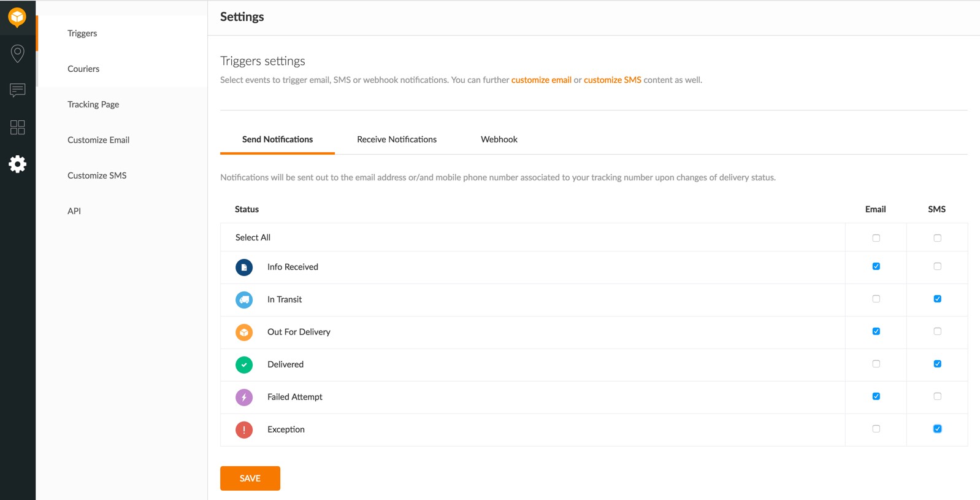980x500 pixels.
Task: Go to Tracking Page settings
Action: (93, 104)
